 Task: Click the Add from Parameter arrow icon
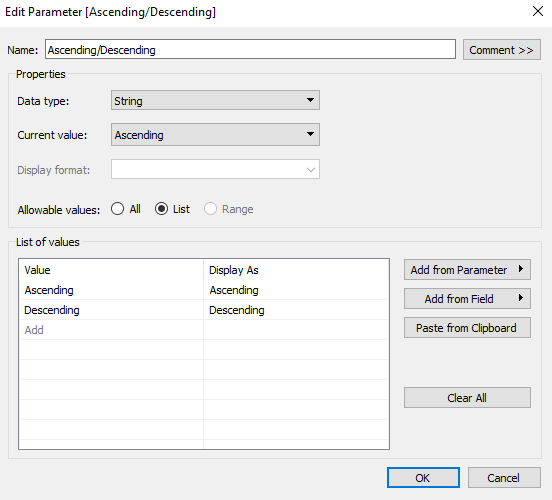point(521,269)
